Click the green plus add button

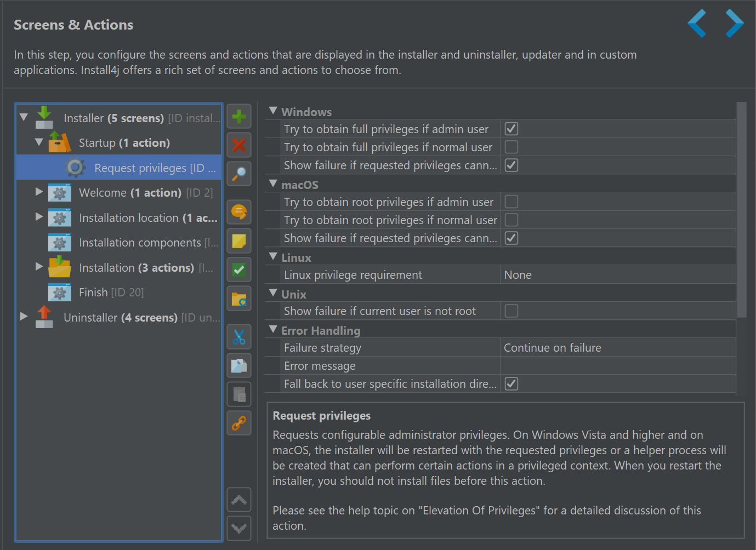point(239,117)
